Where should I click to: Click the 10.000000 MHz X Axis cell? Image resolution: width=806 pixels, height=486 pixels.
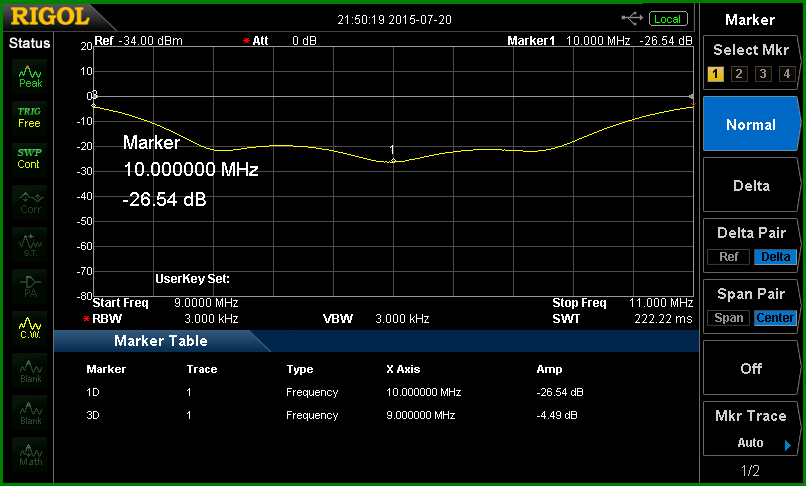[x=424, y=392]
